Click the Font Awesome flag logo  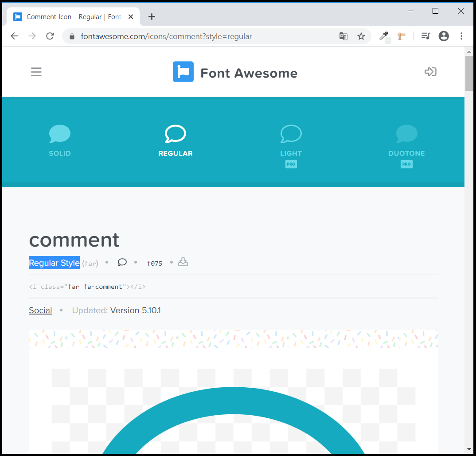[183, 72]
